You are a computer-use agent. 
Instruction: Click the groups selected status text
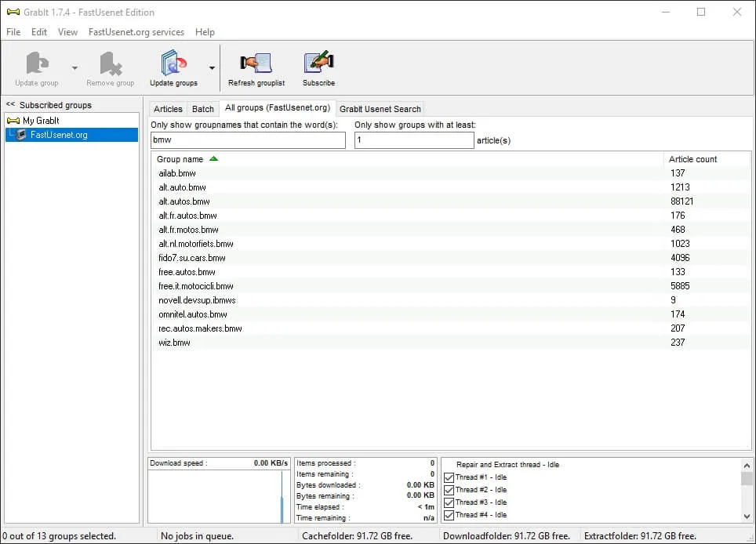pyautogui.click(x=60, y=536)
